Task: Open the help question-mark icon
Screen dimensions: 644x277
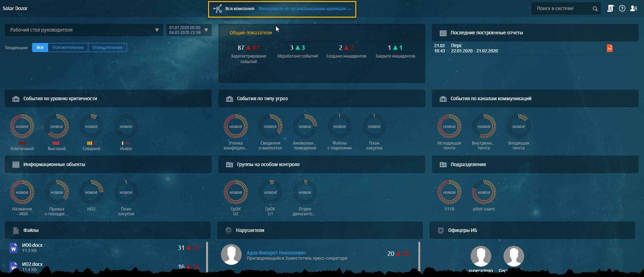Action: (622, 8)
